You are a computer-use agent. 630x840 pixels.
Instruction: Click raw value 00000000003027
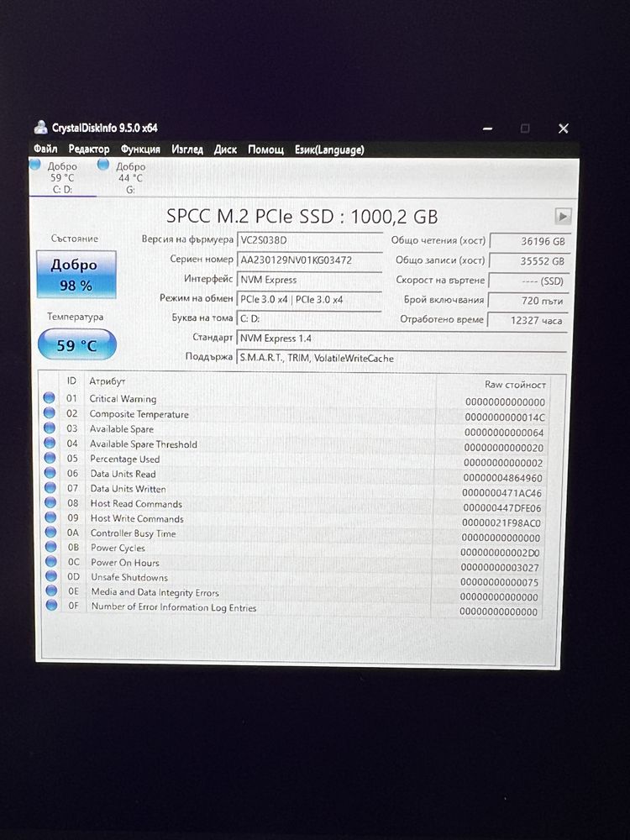pos(500,567)
